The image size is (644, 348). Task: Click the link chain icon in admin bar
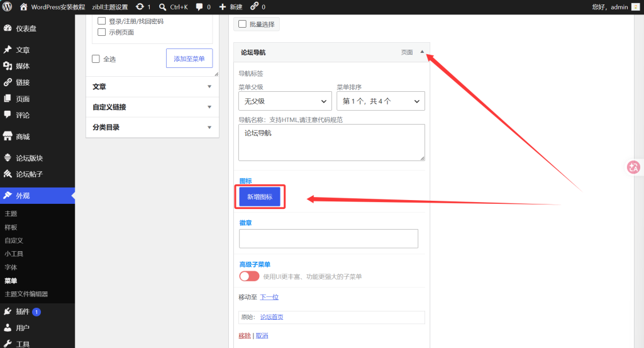pyautogui.click(x=255, y=6)
